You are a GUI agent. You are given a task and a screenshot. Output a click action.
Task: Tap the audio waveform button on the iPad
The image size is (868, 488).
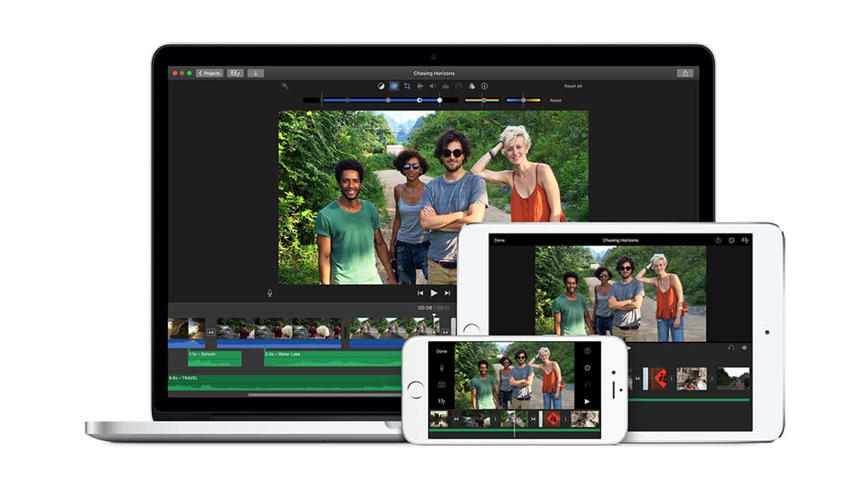pos(744,348)
